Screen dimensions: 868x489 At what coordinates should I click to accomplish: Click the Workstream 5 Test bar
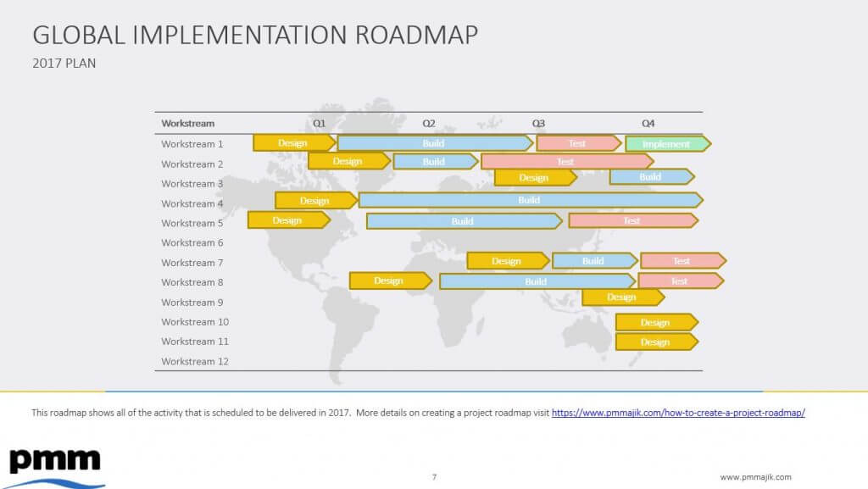pos(632,221)
